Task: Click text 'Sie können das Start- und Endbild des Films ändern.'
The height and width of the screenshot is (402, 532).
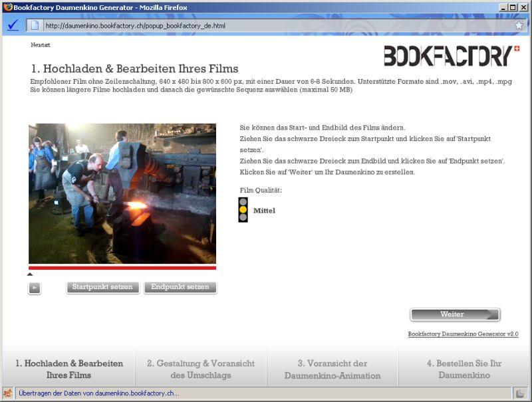Action: coord(323,128)
